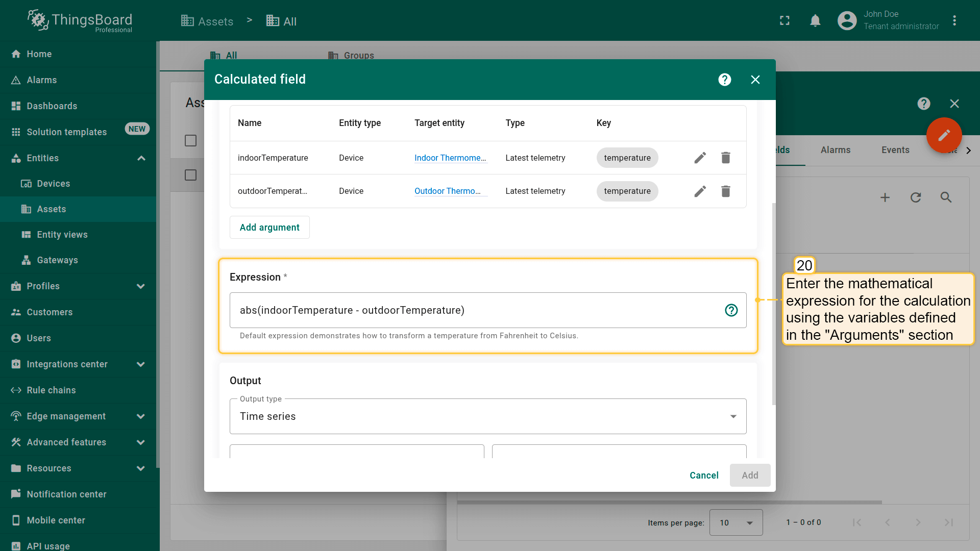Refresh the calculated fields table
The height and width of the screenshot is (551, 980).
915,197
